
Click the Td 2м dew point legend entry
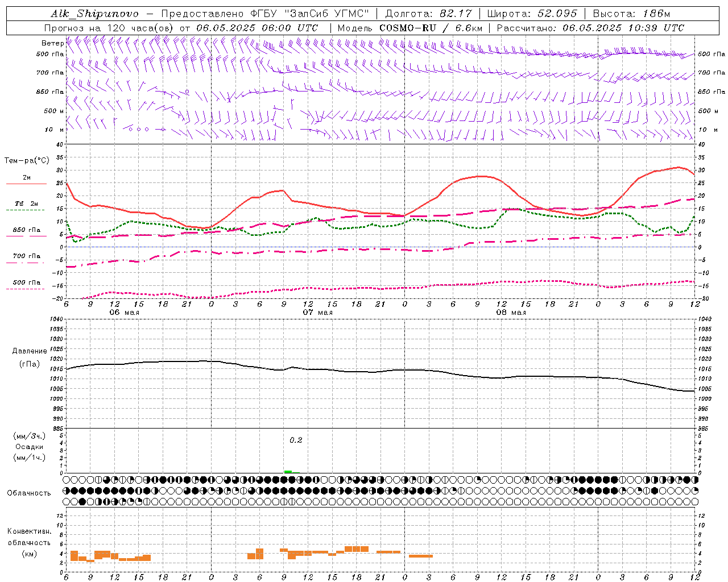click(x=26, y=203)
